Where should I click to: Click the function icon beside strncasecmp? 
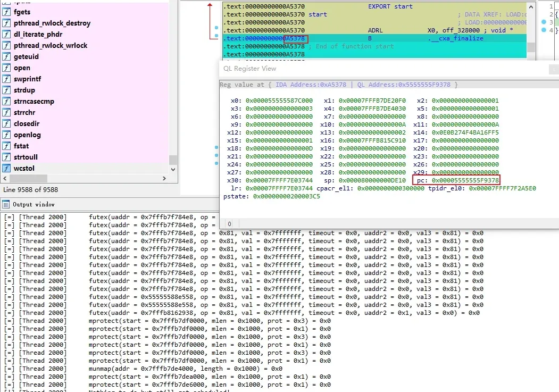(x=6, y=101)
